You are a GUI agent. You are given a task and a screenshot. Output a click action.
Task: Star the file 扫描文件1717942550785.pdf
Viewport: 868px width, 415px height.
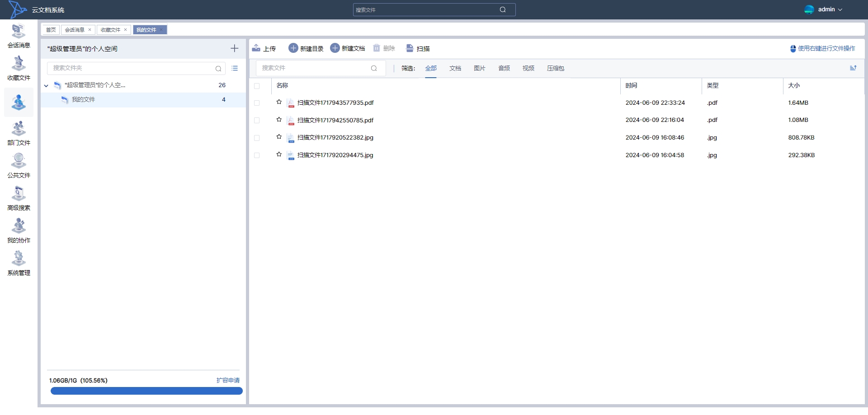pos(279,120)
